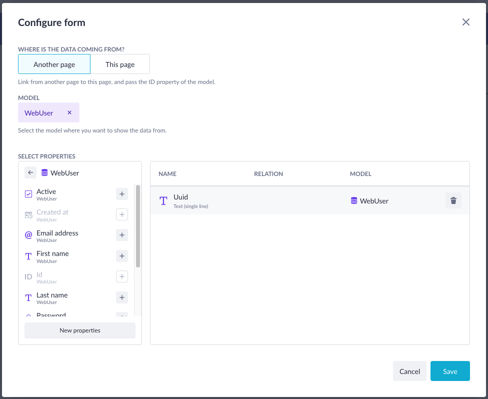Go back with the arrow next to WebUser
Image resolution: width=488 pixels, height=399 pixels.
(x=30, y=173)
